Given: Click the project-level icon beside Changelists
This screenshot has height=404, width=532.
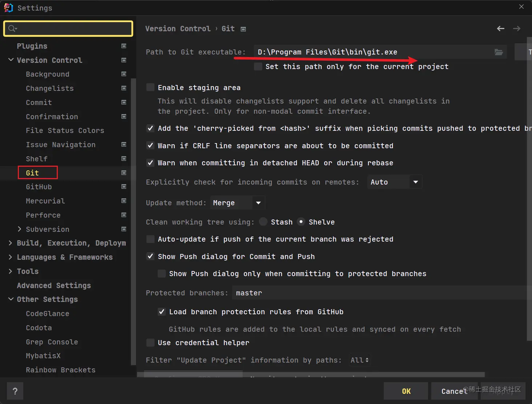Looking at the screenshot, I should pos(124,88).
